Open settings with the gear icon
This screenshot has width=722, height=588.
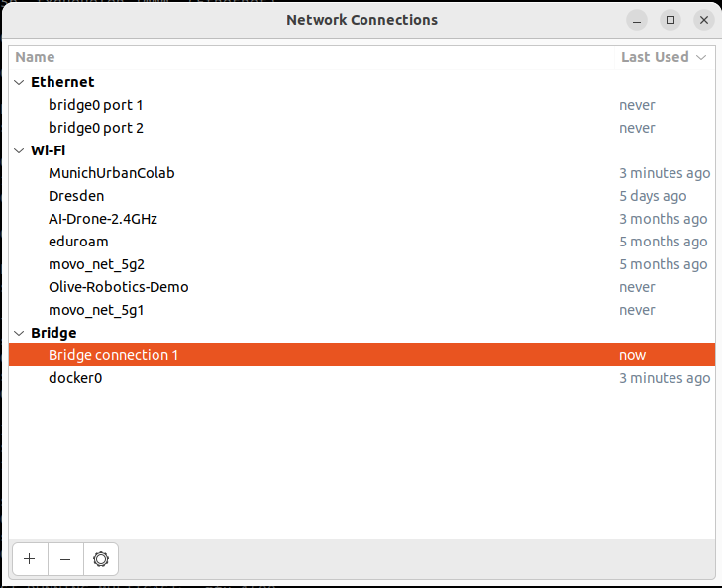click(100, 559)
